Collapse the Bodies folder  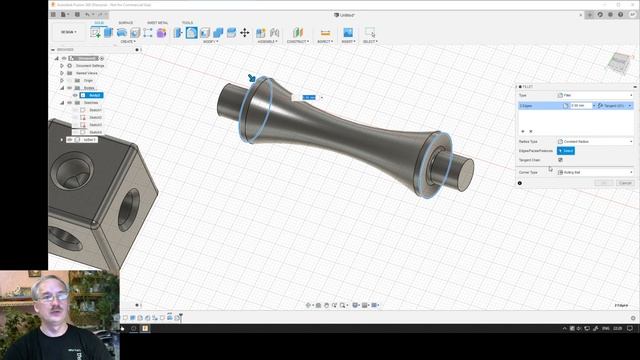[x=62, y=88]
